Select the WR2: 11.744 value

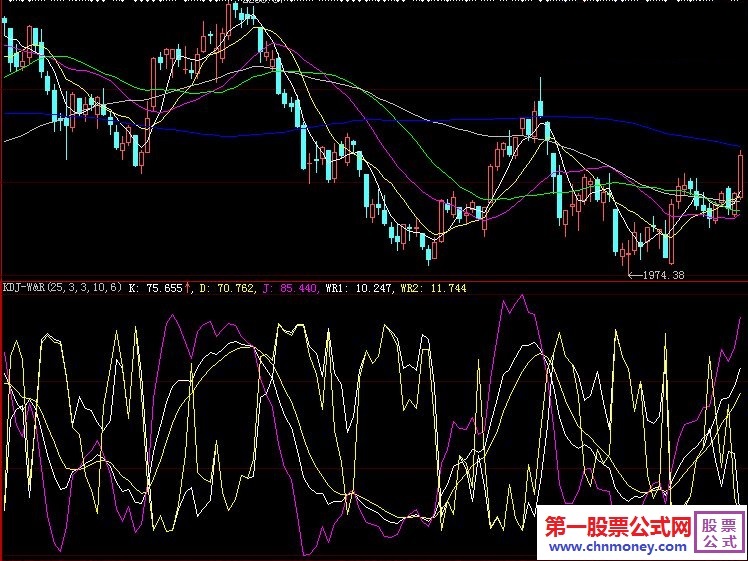(x=434, y=288)
